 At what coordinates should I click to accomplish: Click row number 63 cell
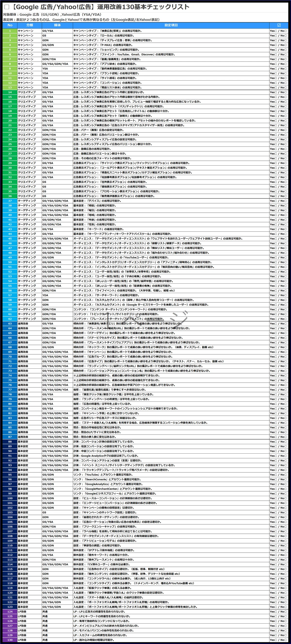click(x=10, y=324)
